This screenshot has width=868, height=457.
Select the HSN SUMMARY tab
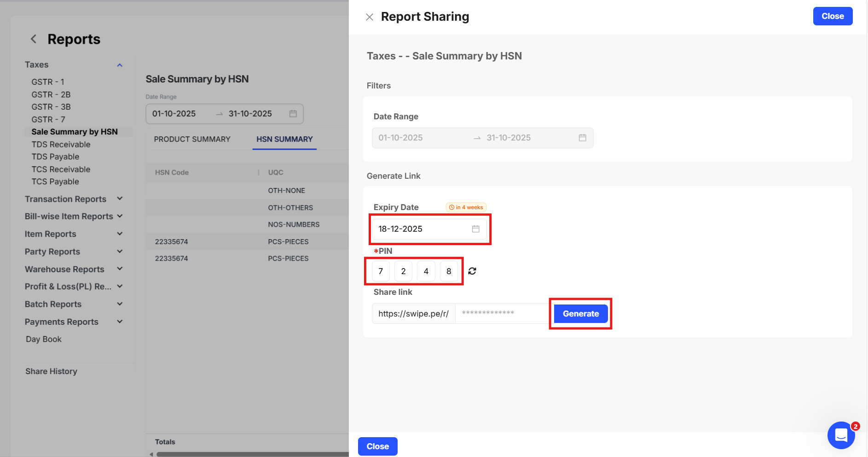(x=284, y=139)
